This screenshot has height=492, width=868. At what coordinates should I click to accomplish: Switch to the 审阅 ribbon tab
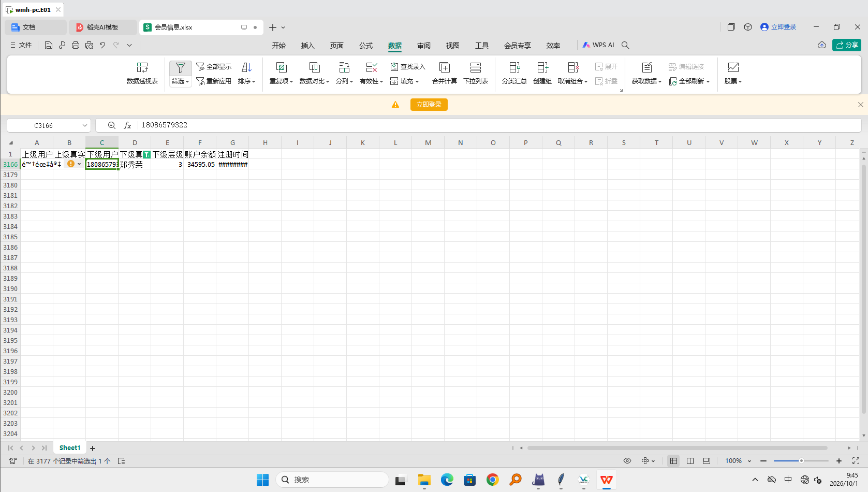click(424, 46)
